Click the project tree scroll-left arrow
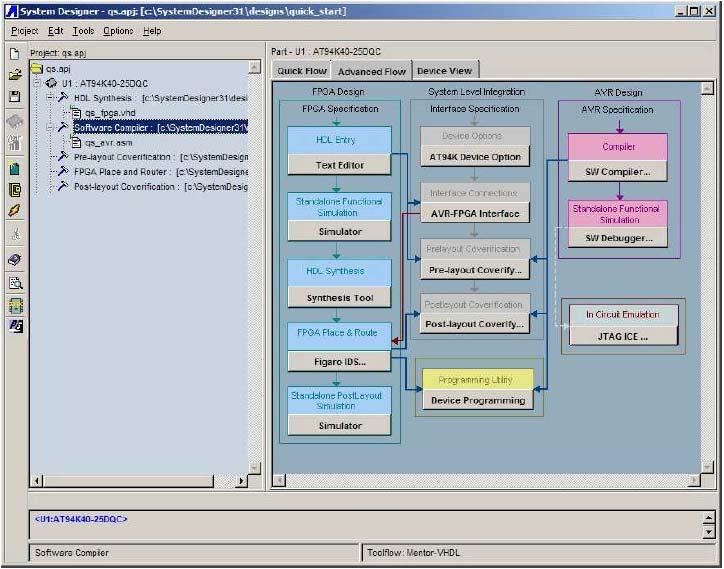 37,481
